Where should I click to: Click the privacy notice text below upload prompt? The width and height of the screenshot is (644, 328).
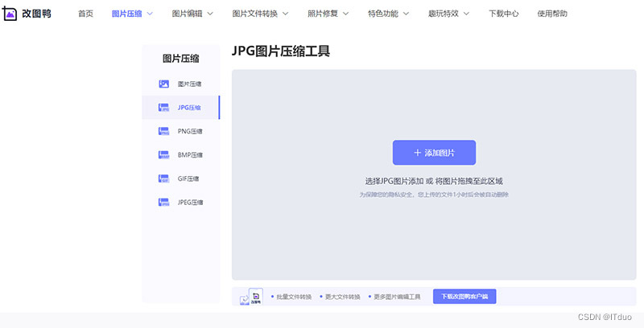tap(434, 195)
